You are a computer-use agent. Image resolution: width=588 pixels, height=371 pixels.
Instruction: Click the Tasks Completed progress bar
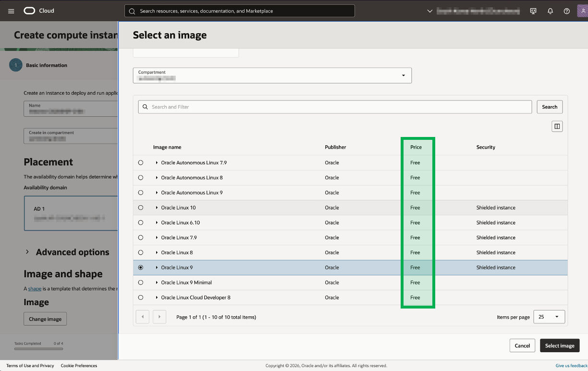[x=38, y=348]
